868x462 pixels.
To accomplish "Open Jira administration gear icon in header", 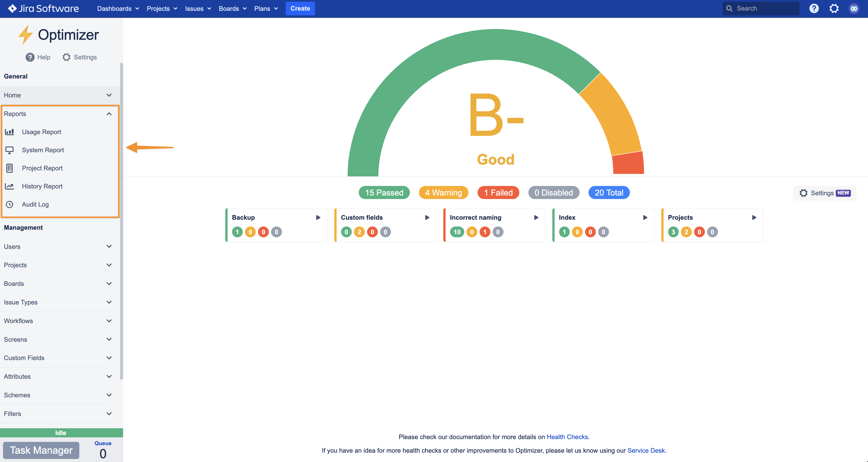I will pyautogui.click(x=834, y=8).
